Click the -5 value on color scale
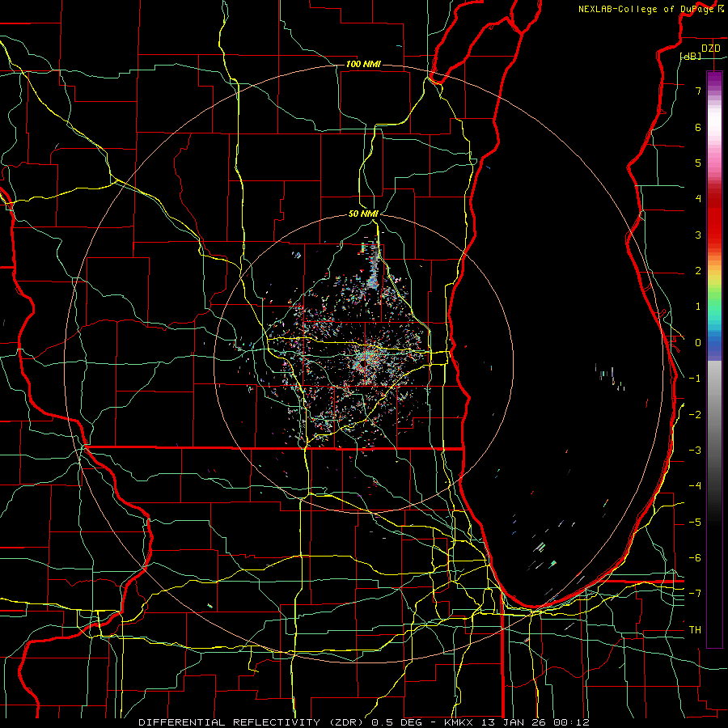This screenshot has width=728, height=728. coord(695,523)
